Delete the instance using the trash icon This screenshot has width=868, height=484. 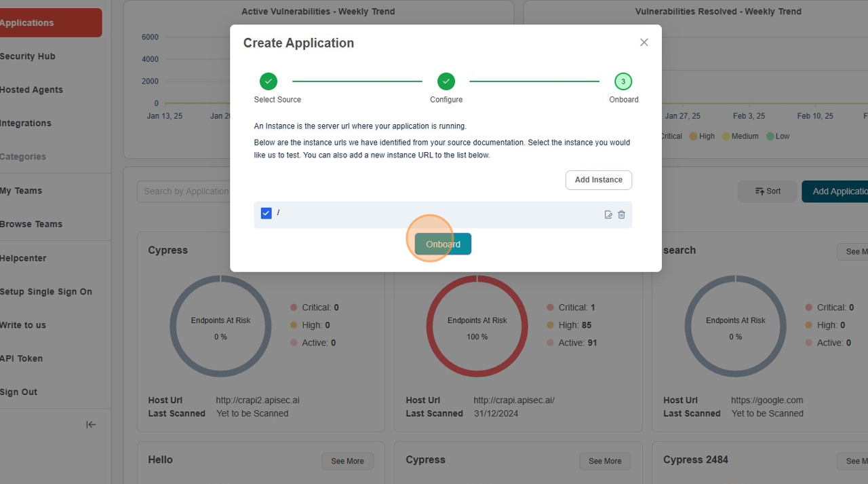(x=621, y=215)
